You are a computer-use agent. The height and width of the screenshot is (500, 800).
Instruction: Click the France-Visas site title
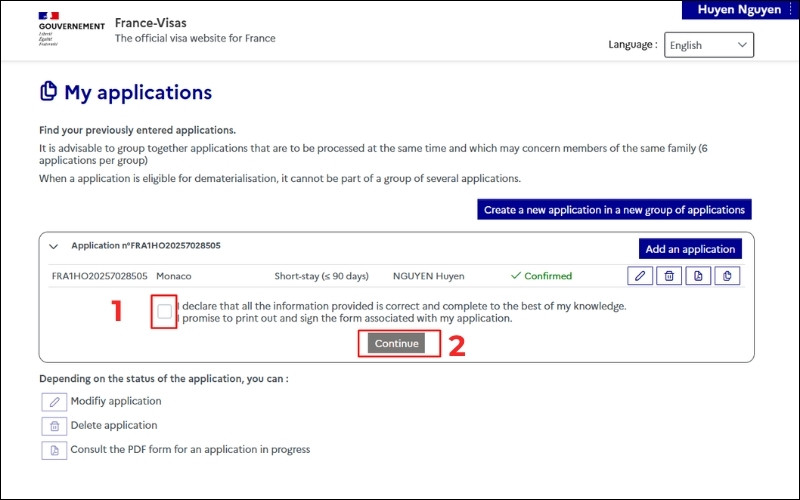pyautogui.click(x=150, y=22)
